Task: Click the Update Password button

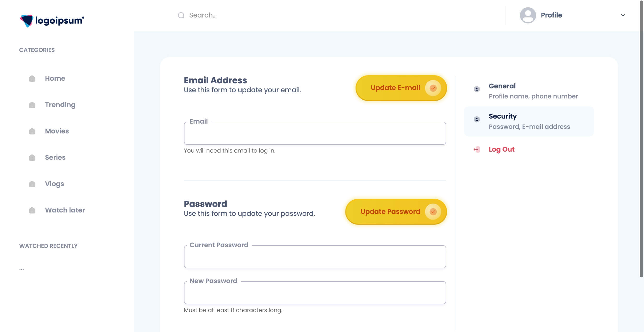Action: click(x=396, y=212)
